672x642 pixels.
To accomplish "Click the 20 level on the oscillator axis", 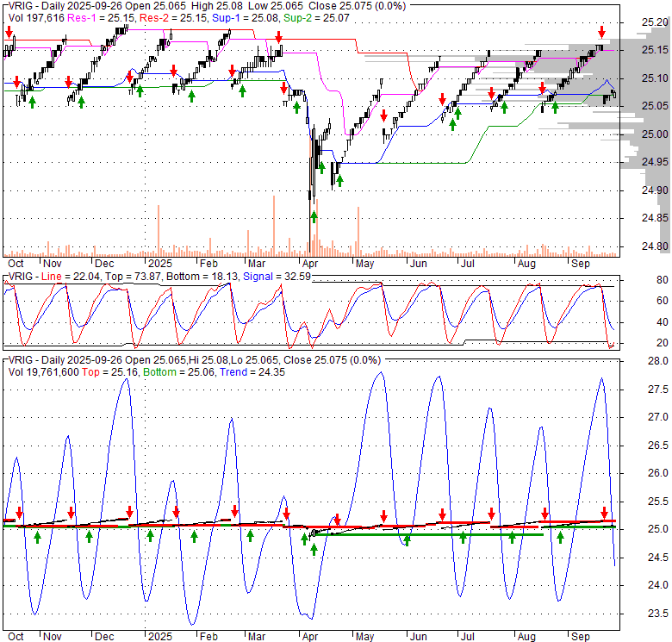I will 663,343.
